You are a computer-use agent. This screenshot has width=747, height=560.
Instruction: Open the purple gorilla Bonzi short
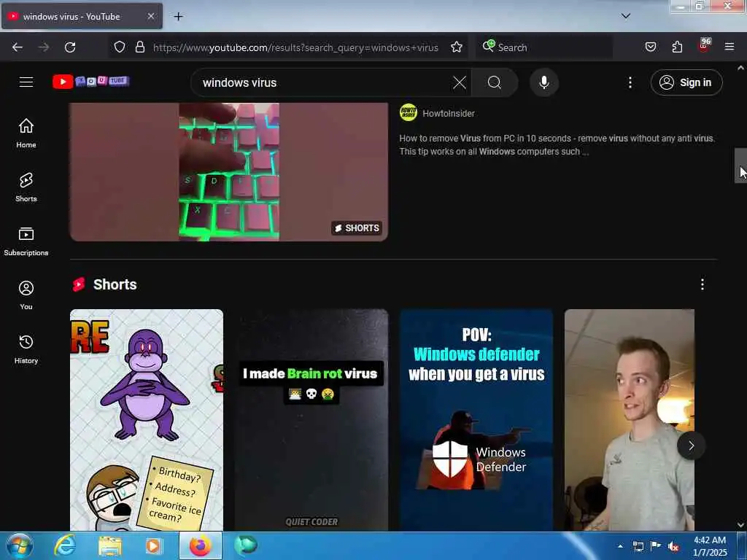pyautogui.click(x=147, y=420)
